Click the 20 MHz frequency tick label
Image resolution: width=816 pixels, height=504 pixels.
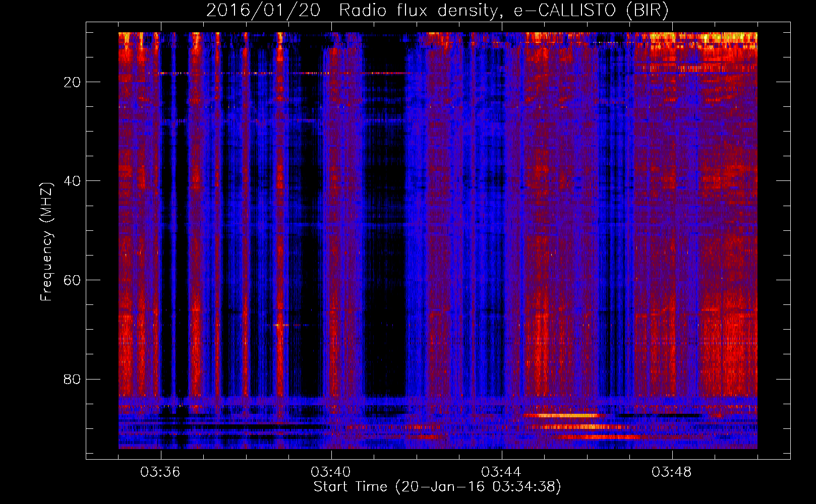click(73, 82)
